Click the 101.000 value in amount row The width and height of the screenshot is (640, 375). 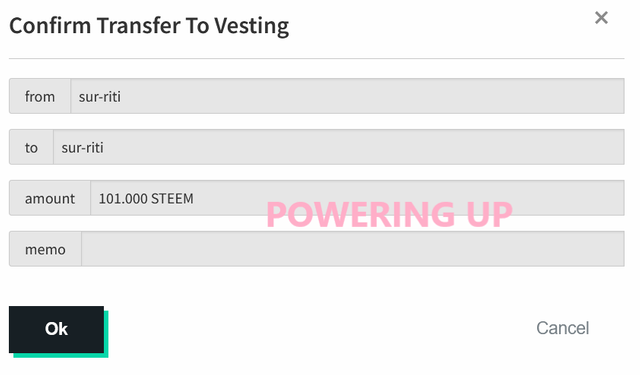pos(123,199)
